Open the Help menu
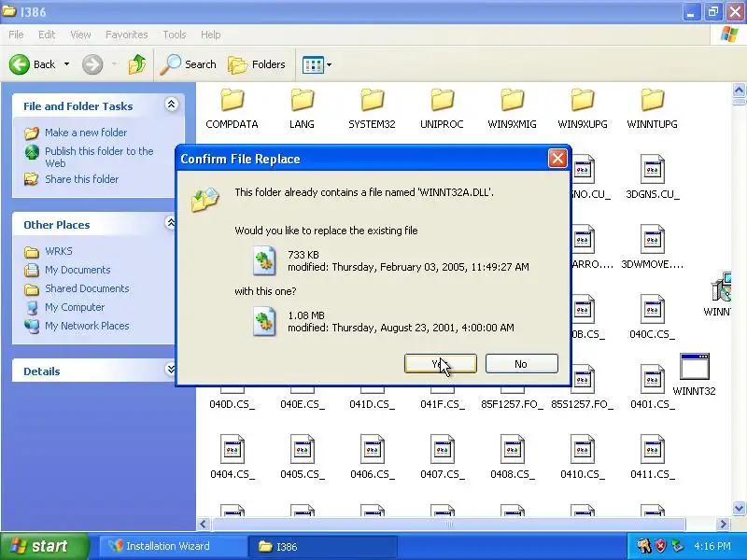This screenshot has width=747, height=560. tap(211, 35)
